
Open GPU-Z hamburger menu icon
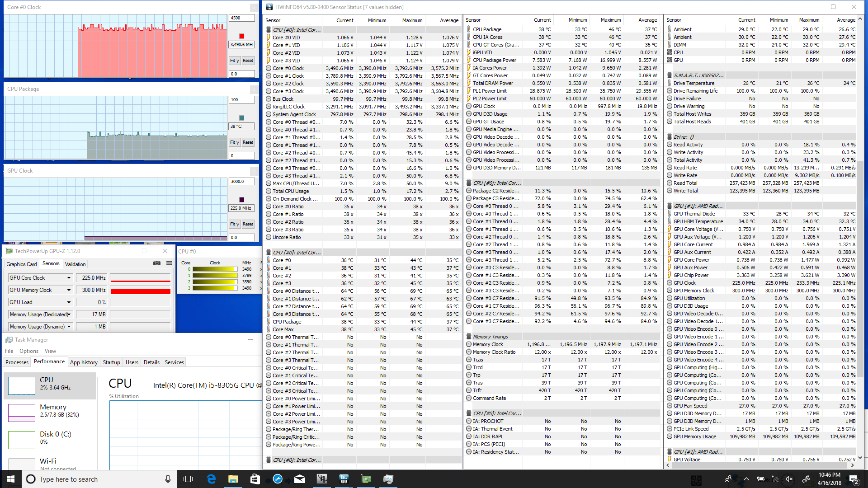click(x=169, y=263)
